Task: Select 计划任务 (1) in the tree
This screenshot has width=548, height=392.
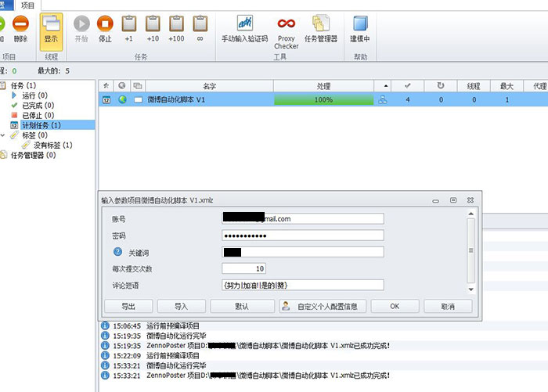Action: point(41,125)
